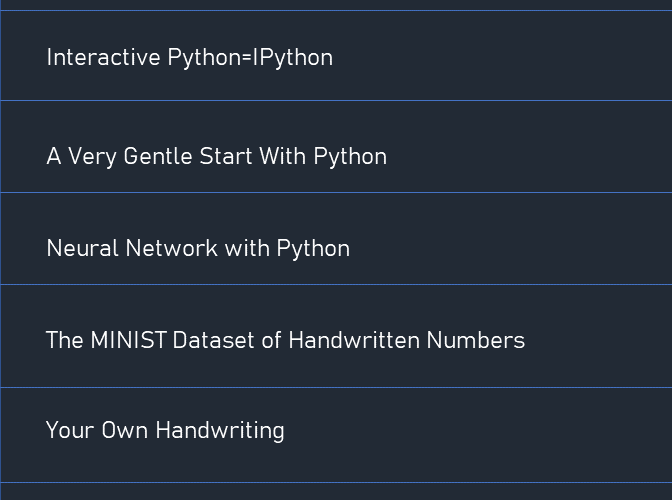The image size is (672, 500).
Task: Expand "A Very Gentle Start With Python"
Action: (x=216, y=157)
